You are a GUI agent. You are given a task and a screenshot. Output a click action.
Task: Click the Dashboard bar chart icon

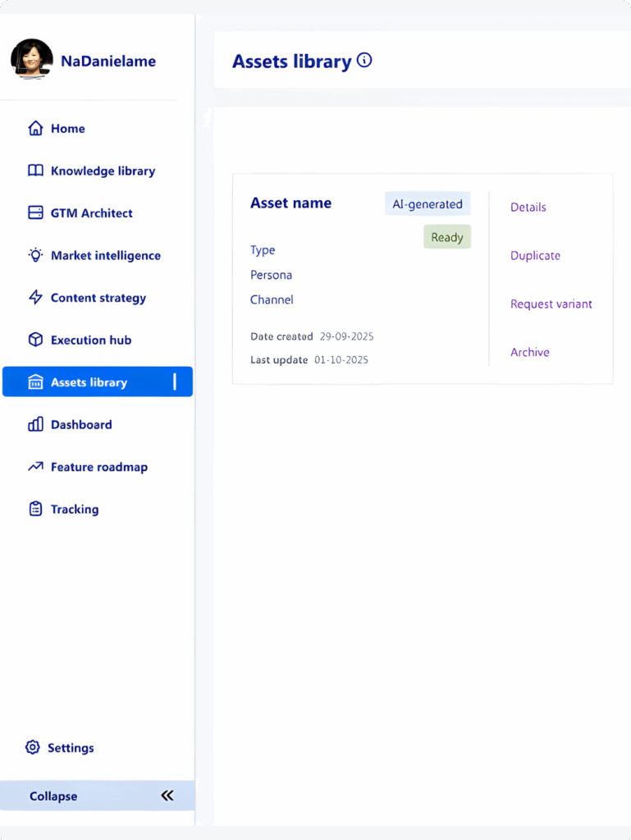coord(35,425)
